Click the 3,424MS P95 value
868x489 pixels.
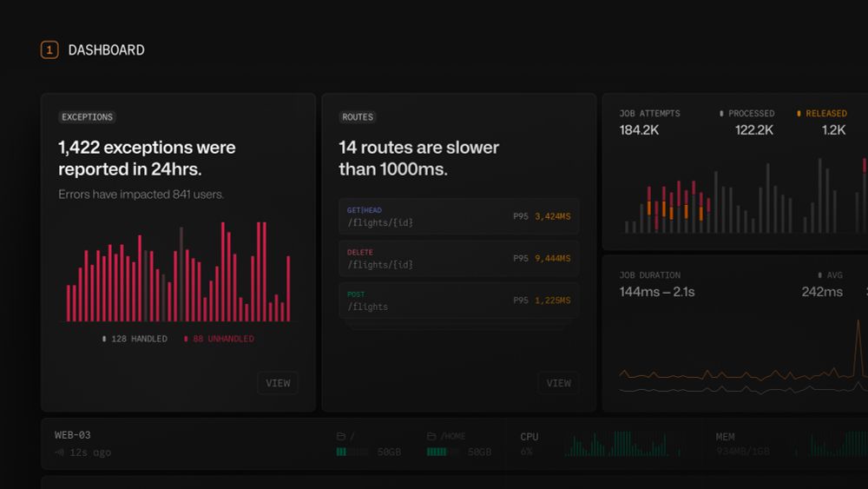click(x=552, y=216)
